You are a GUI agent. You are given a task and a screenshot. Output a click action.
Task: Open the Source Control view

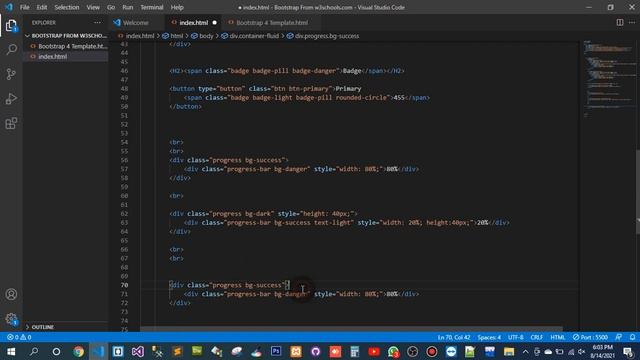tap(11, 74)
